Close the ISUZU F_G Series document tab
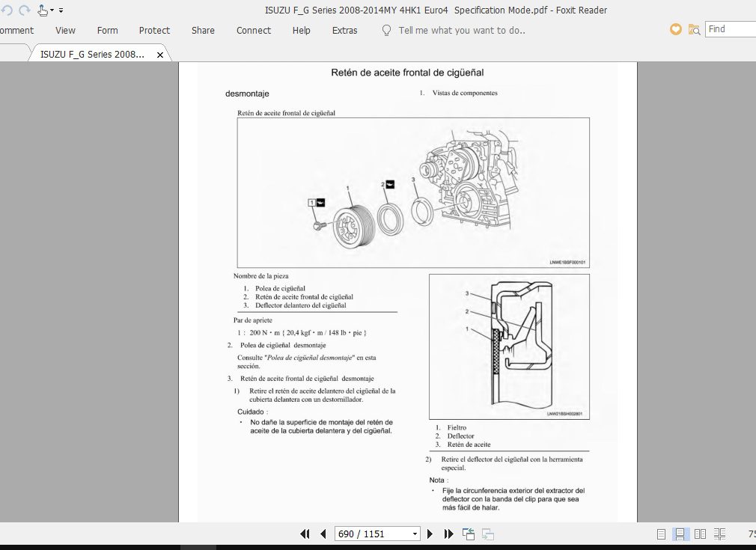The height and width of the screenshot is (550, 756). pyautogui.click(x=160, y=55)
